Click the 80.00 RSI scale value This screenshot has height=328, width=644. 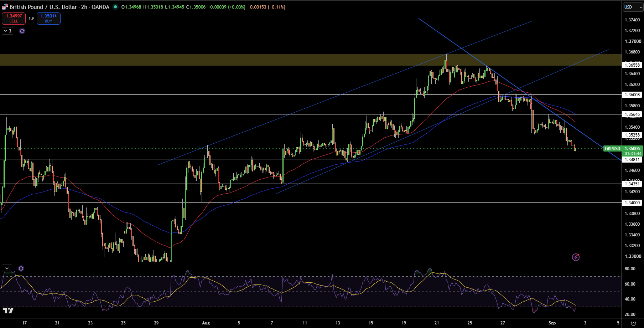(630, 269)
